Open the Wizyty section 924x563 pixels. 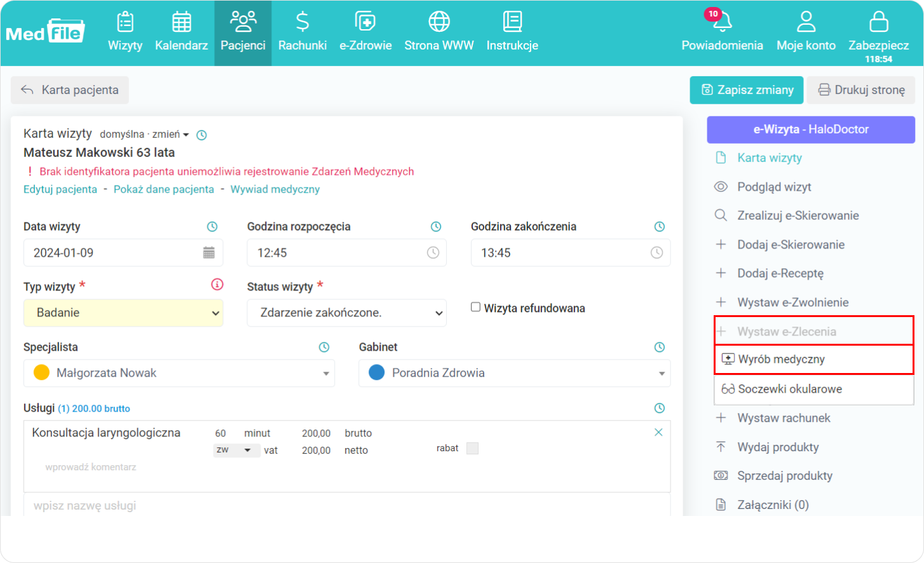[125, 32]
